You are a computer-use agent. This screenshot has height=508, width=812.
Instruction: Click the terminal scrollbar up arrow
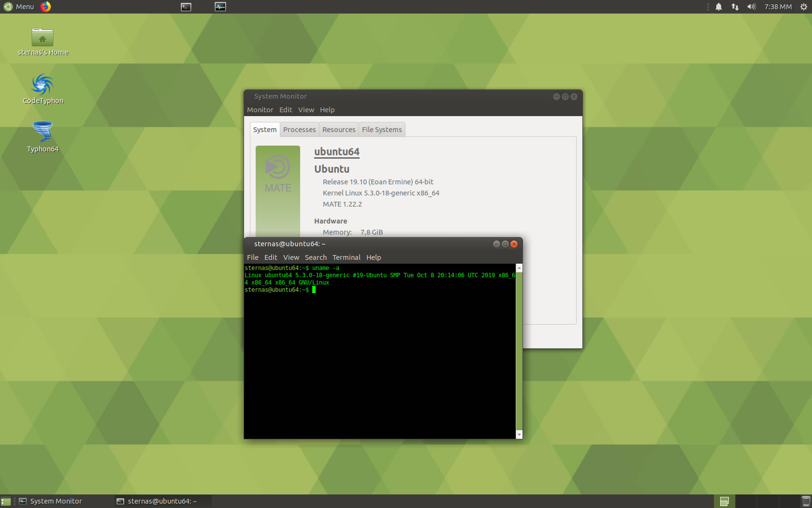coord(519,268)
